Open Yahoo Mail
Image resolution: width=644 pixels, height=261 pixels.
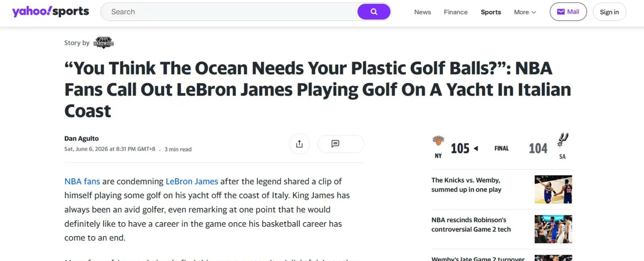tap(568, 12)
